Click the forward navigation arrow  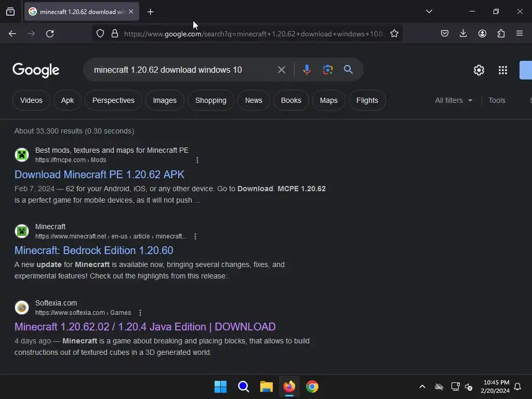tap(31, 34)
